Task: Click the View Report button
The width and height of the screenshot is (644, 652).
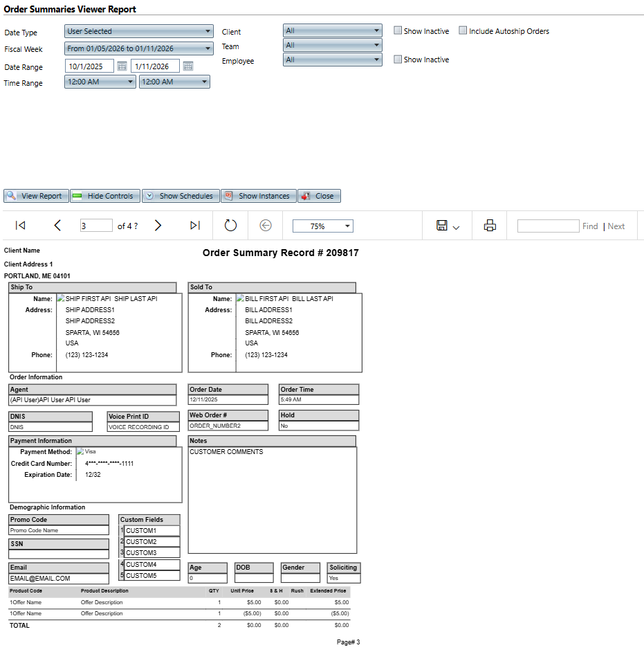Action: [x=35, y=196]
